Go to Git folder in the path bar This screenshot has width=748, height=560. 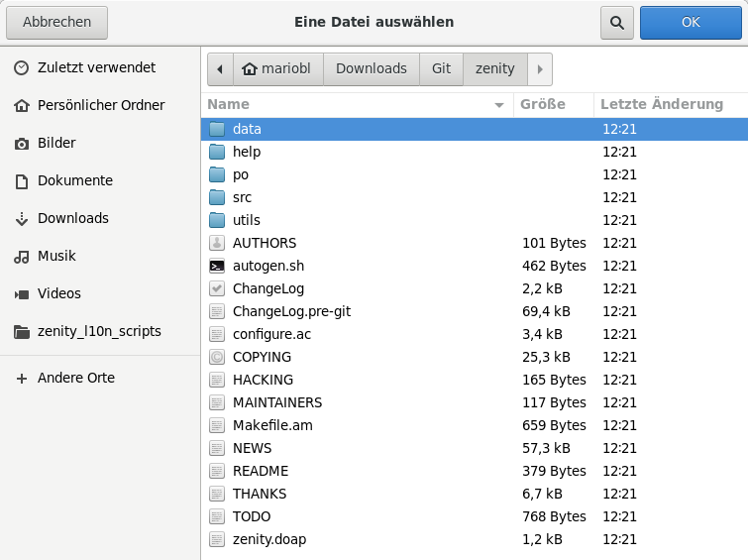click(x=441, y=69)
